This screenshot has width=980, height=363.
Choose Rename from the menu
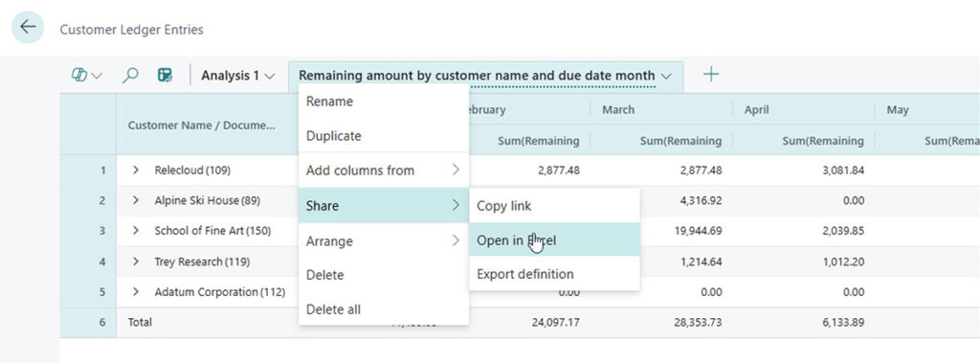[384, 102]
